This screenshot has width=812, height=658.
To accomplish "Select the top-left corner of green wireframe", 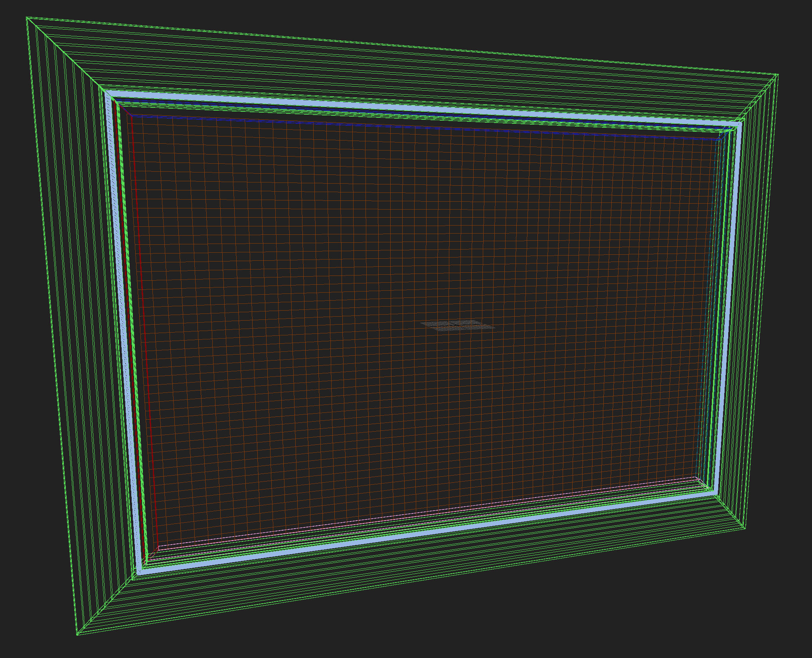I will click(x=27, y=18).
